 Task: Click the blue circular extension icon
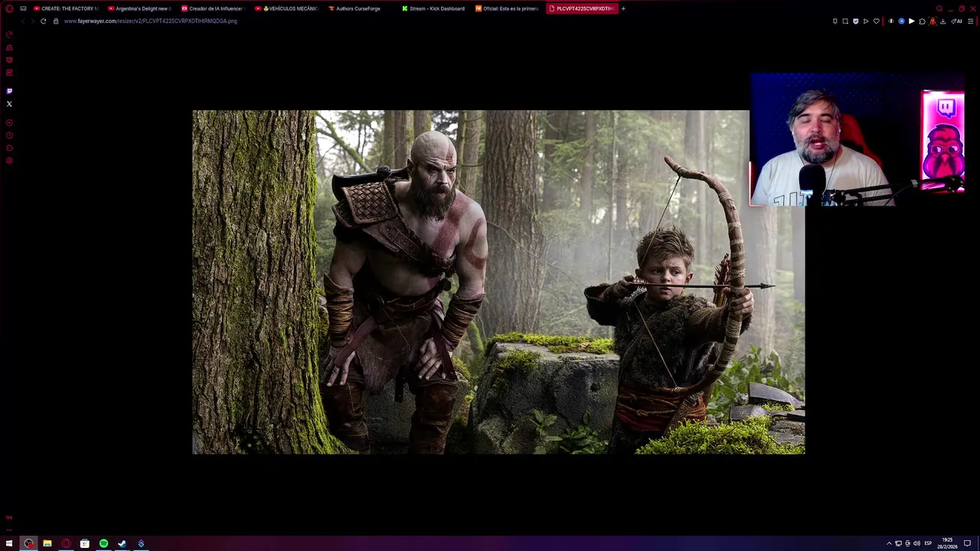(901, 21)
